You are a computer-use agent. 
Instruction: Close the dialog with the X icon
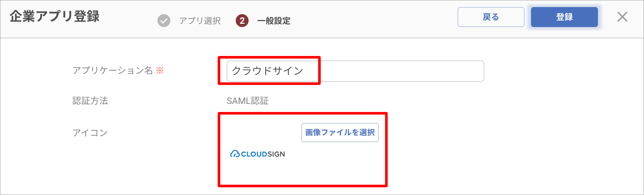pos(622,17)
